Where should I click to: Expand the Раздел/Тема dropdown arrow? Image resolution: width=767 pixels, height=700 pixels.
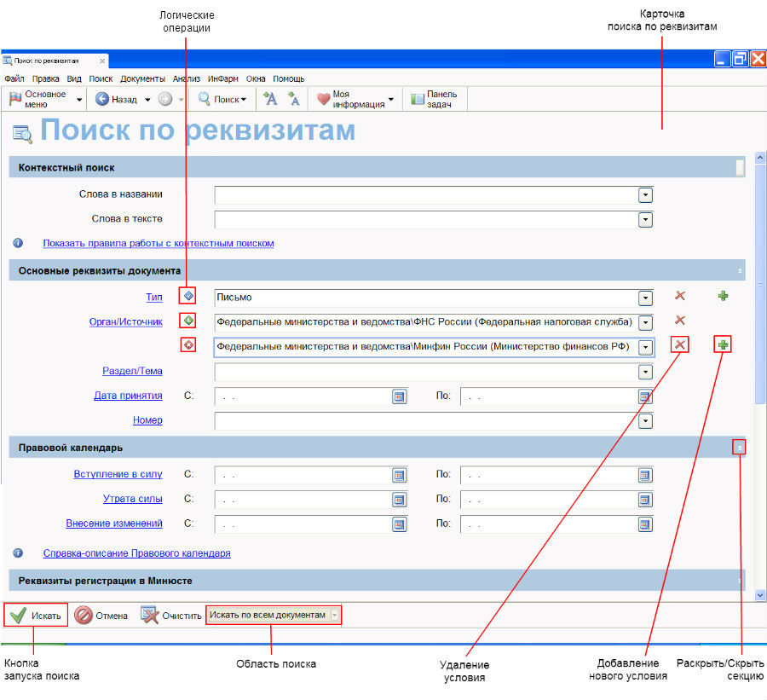click(x=645, y=372)
